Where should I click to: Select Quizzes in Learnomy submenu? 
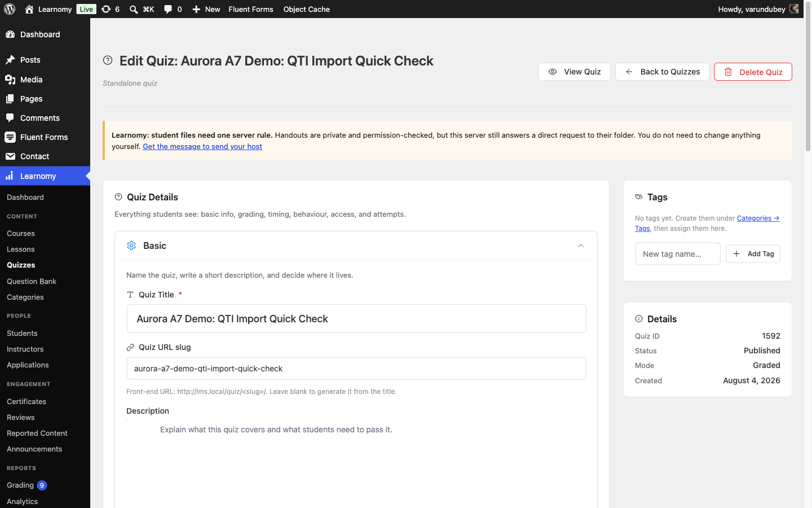(x=21, y=265)
